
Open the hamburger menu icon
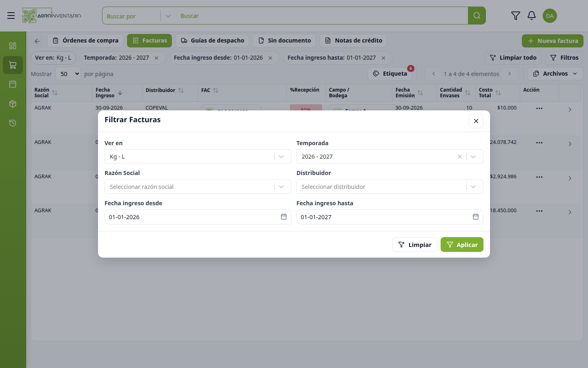pos(11,16)
